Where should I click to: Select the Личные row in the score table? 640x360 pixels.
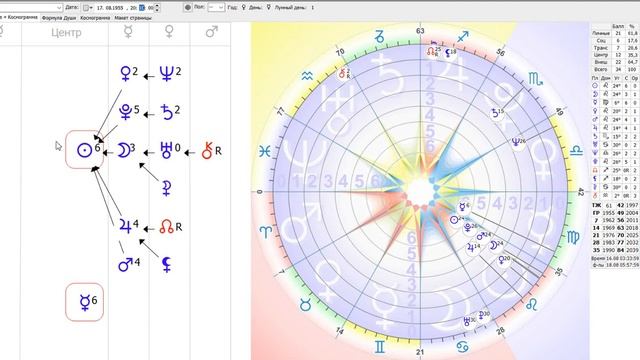(x=615, y=33)
